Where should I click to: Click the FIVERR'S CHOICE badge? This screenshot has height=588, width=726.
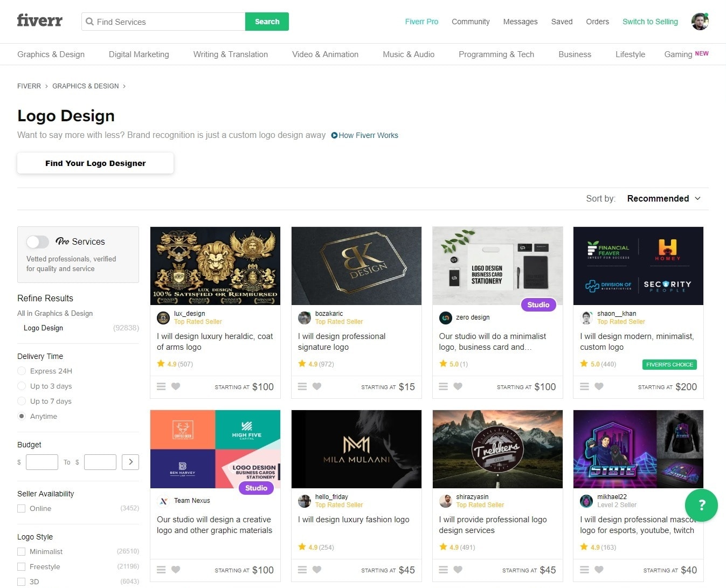point(669,365)
